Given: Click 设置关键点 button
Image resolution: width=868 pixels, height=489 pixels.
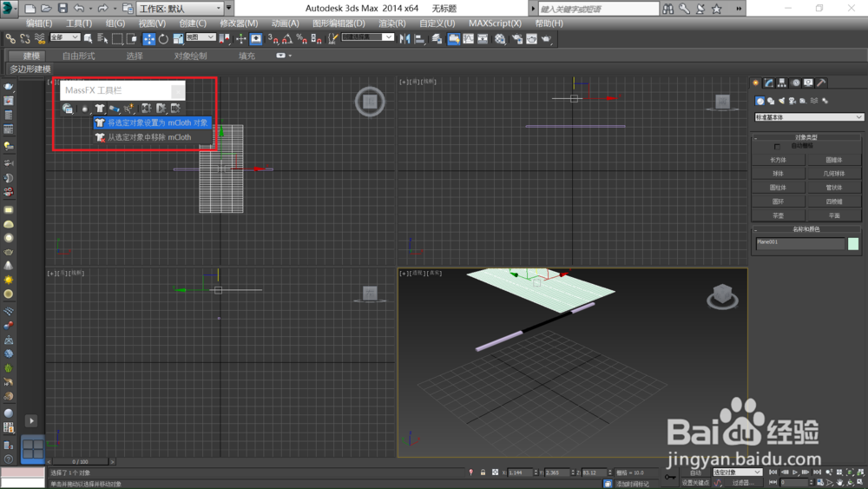Looking at the screenshot, I should click(695, 483).
